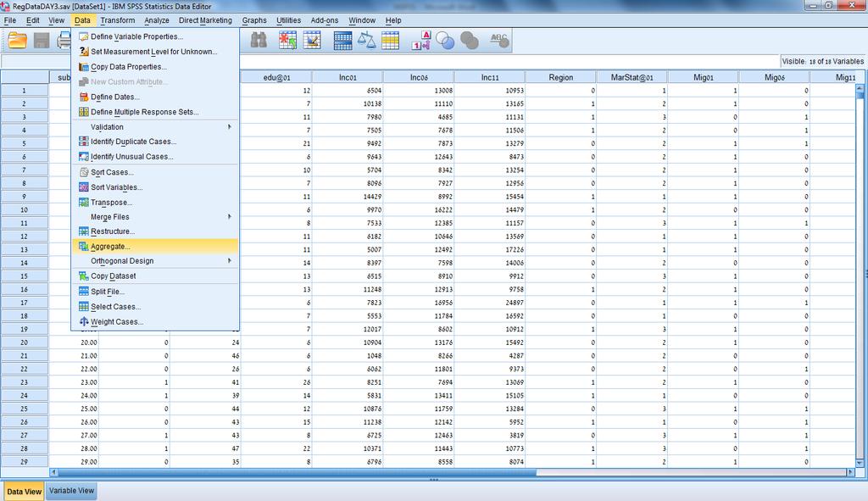Screen dimensions: 868x501
Task: Select Copy Data Properties menu entry
Action: point(155,66)
